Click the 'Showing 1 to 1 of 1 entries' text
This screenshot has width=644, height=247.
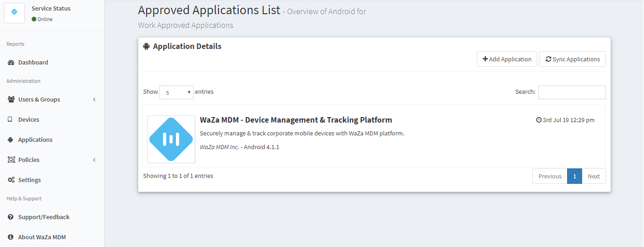coord(178,176)
